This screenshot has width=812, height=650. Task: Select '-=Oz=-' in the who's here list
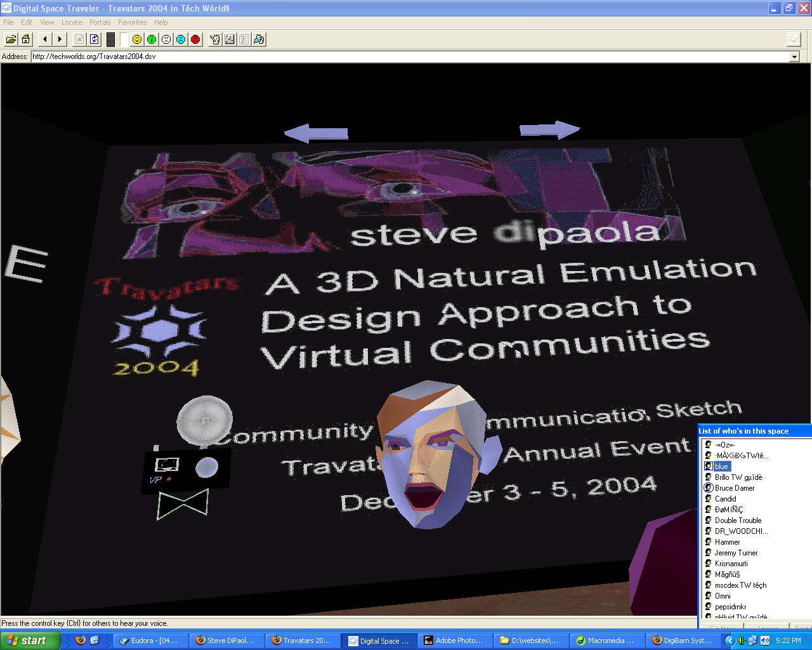(x=724, y=445)
